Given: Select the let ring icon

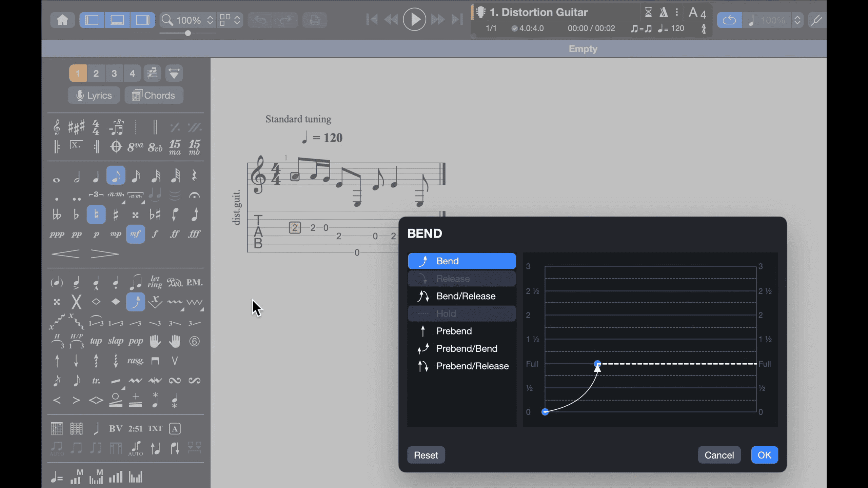Looking at the screenshot, I should [x=155, y=282].
